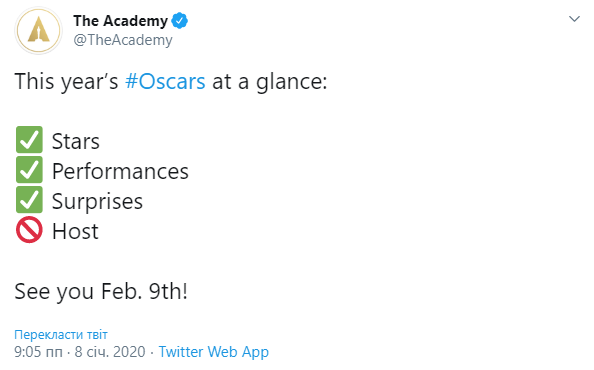This screenshot has height=370, width=594.
Task: Click the 'Перекласти твіт' translate link
Action: pyautogui.click(x=61, y=335)
